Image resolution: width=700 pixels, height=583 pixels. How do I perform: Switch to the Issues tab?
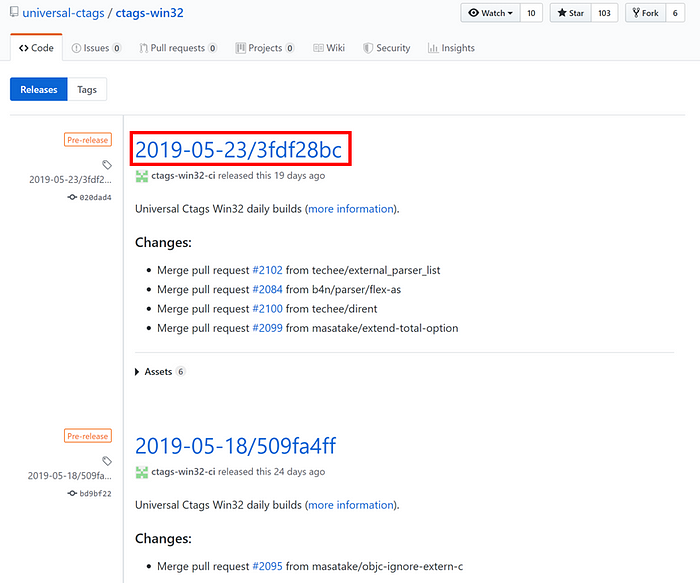[x=96, y=48]
